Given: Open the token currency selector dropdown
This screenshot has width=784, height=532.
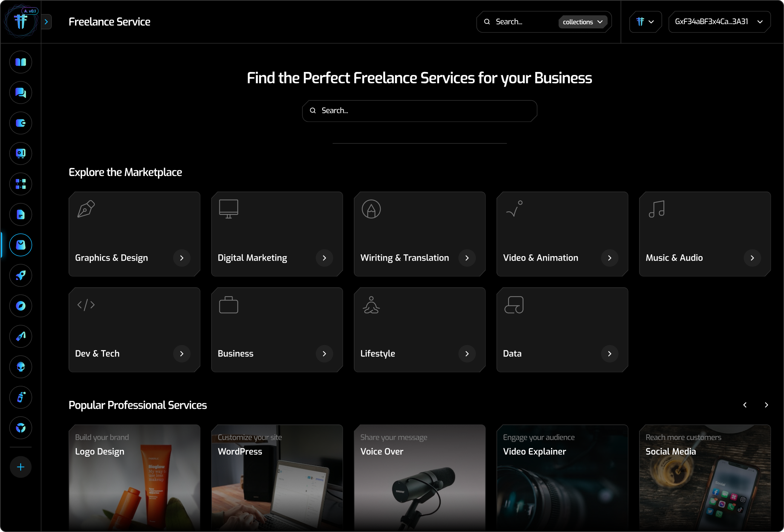Looking at the screenshot, I should [645, 22].
